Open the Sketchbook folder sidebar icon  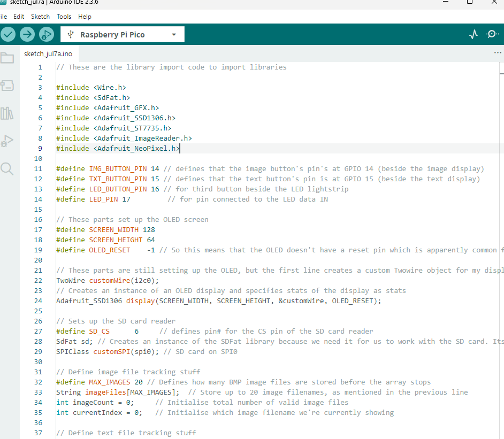pyautogui.click(x=7, y=58)
